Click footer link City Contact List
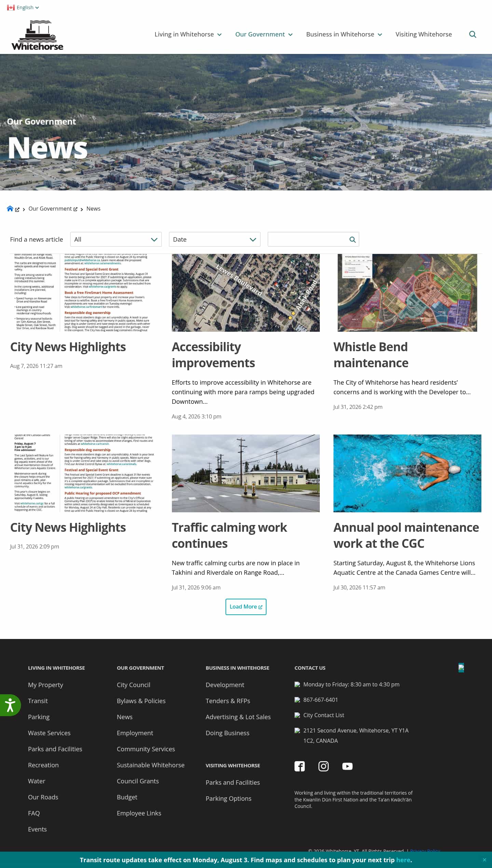The height and width of the screenshot is (868, 492). coord(324,715)
